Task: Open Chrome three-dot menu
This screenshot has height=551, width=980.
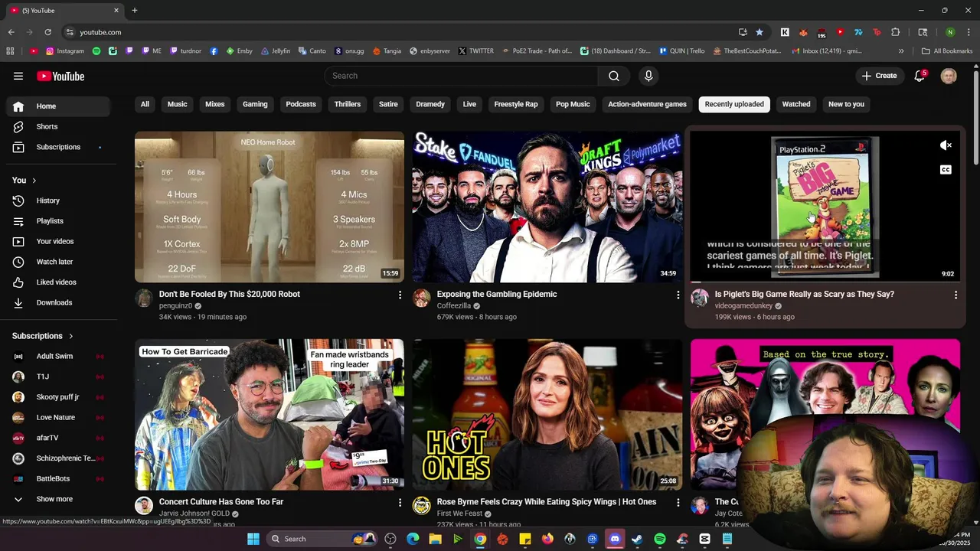Action: (968, 32)
